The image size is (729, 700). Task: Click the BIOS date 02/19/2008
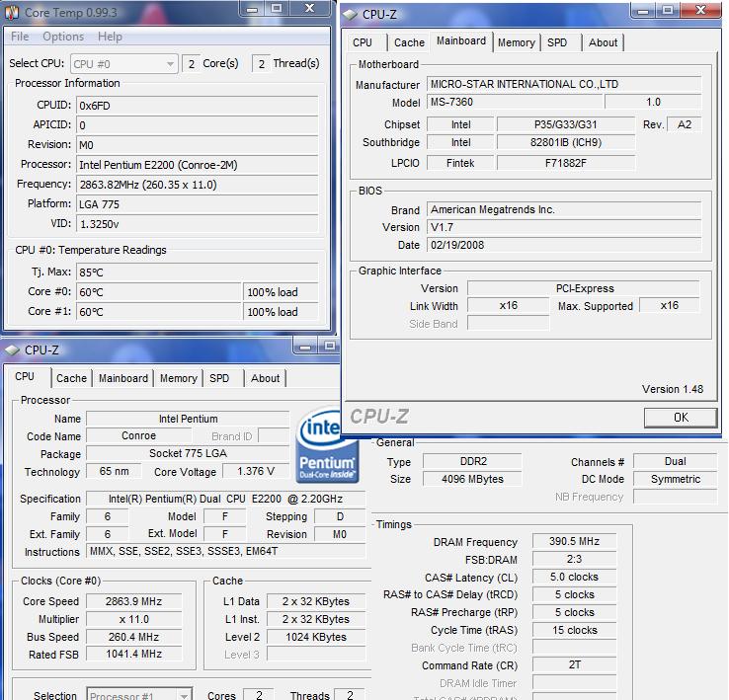tap(563, 245)
